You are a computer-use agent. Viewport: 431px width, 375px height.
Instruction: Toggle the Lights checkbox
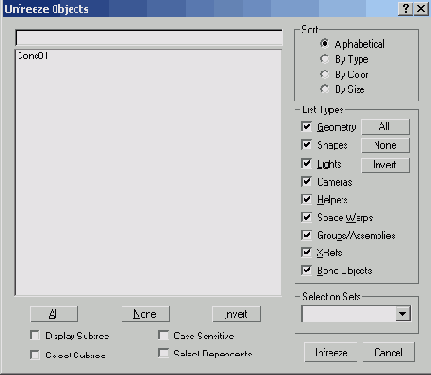pyautogui.click(x=306, y=164)
